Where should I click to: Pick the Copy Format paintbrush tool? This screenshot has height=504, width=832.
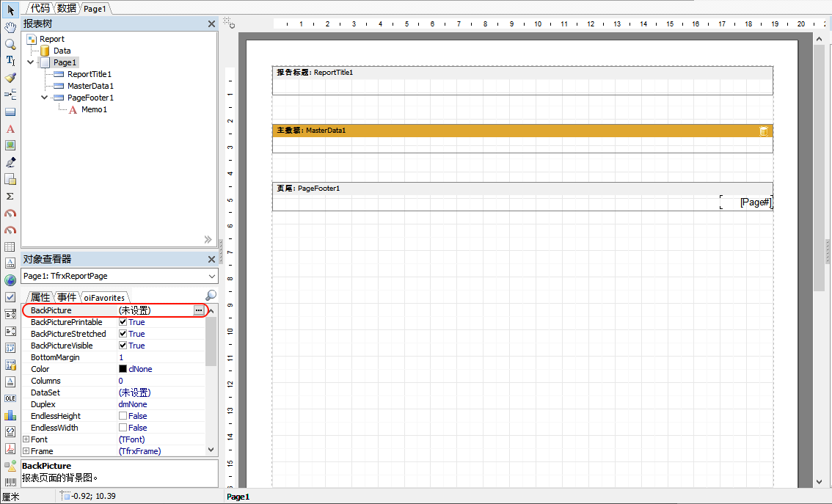(x=10, y=78)
